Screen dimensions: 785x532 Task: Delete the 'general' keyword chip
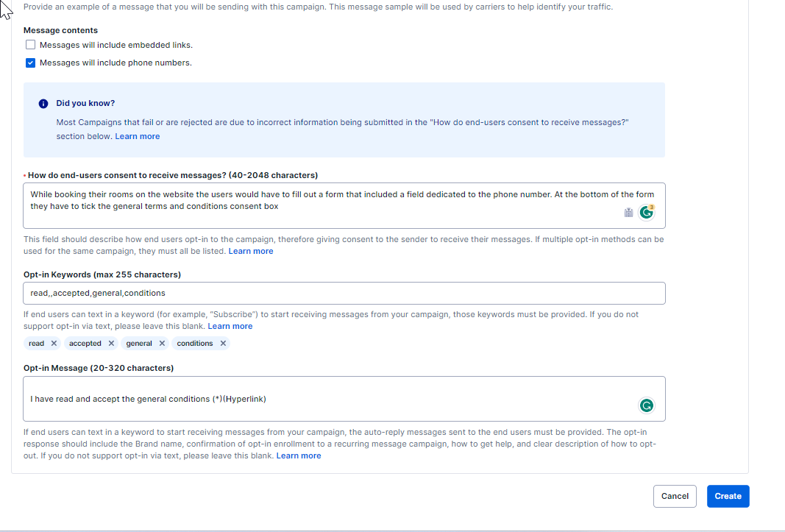162,344
